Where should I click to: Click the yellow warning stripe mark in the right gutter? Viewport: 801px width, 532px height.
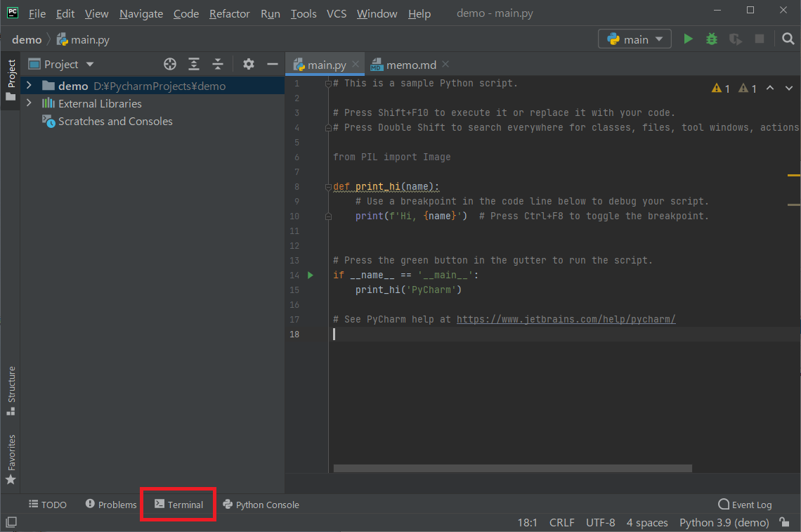click(793, 175)
